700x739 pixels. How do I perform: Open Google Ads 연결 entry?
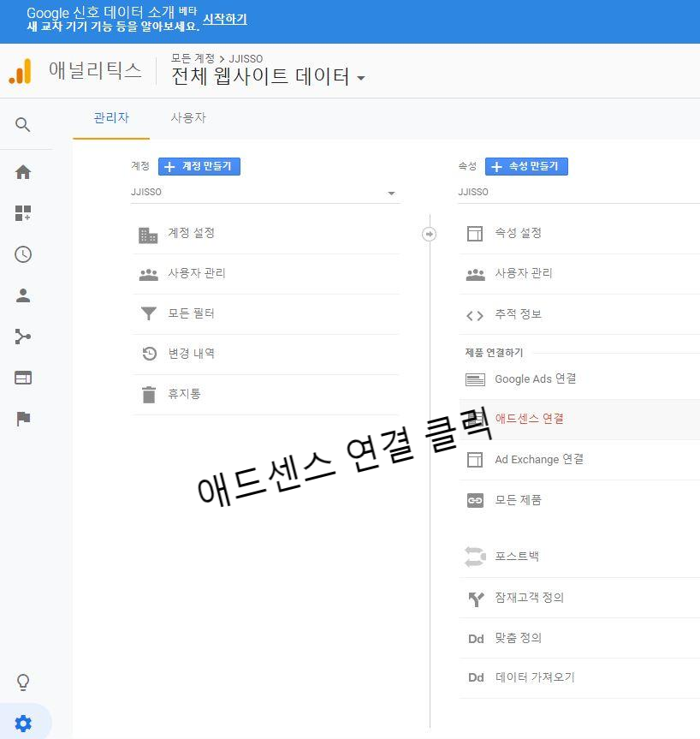pos(579,379)
